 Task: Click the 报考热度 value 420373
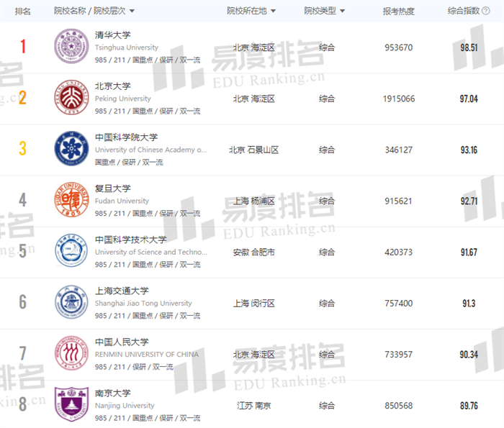coord(399,252)
